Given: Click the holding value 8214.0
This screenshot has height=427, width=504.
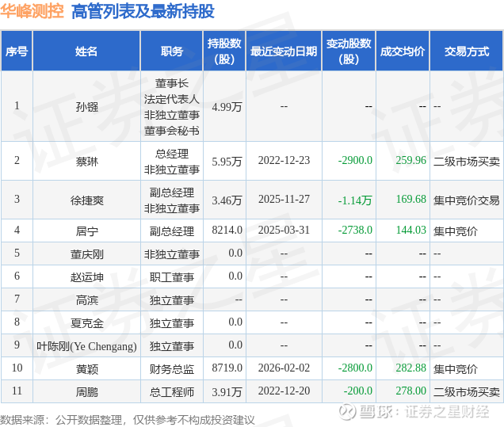Looking at the screenshot, I should [x=227, y=230].
